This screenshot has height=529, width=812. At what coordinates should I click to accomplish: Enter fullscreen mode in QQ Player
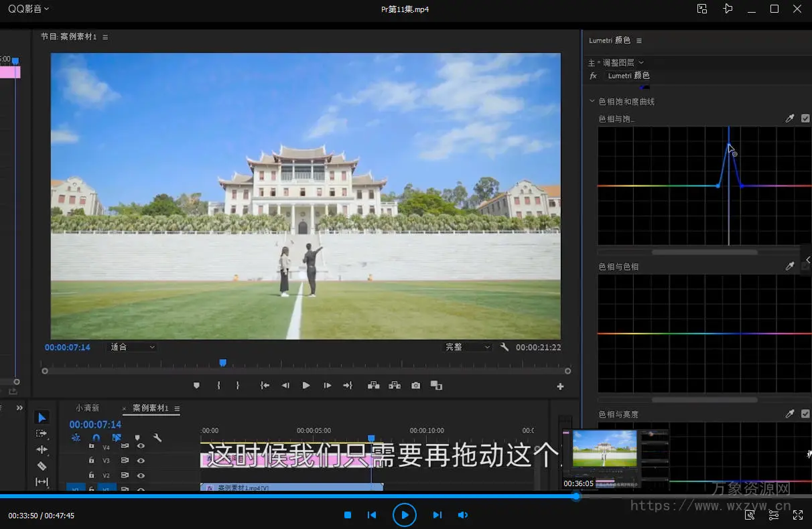coord(797,515)
